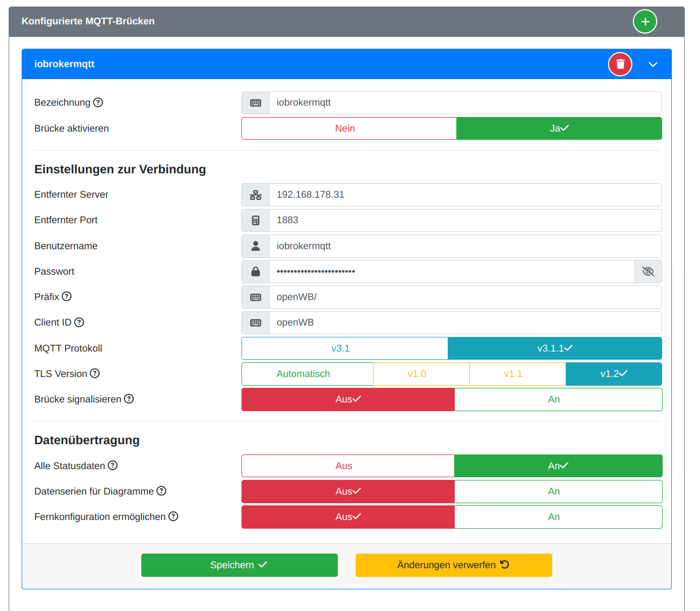Click Datenübertragung section heading
700x611 pixels.
tap(87, 440)
